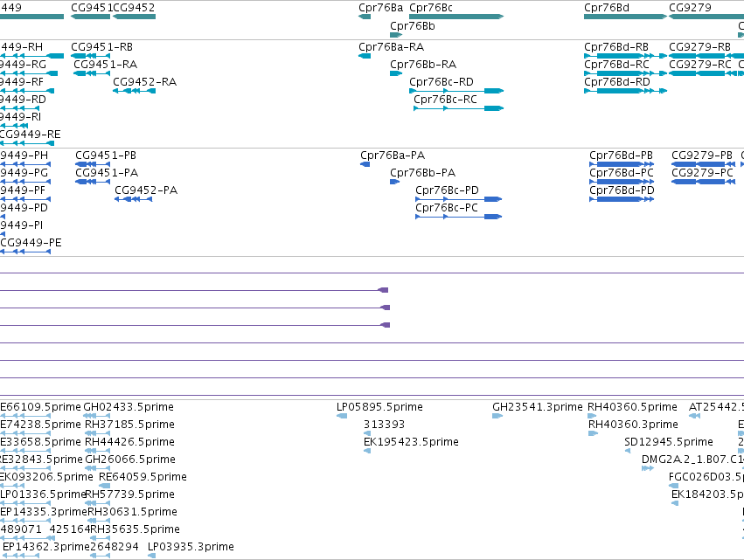Viewport: 744px width, 560px height.
Task: Click transcript label CG9452-RA
Action: [145, 82]
